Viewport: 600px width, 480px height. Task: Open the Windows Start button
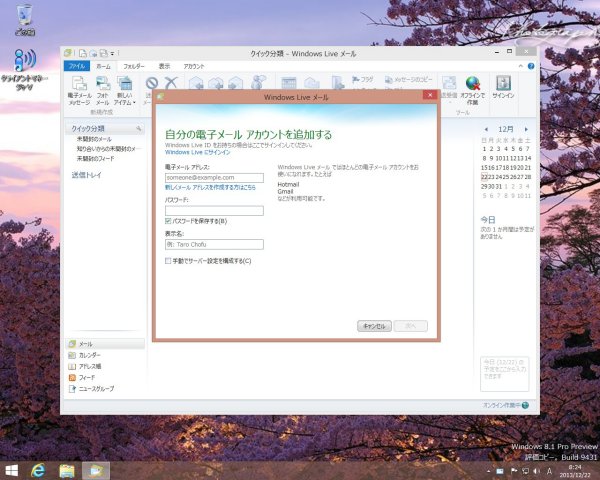click(12, 470)
